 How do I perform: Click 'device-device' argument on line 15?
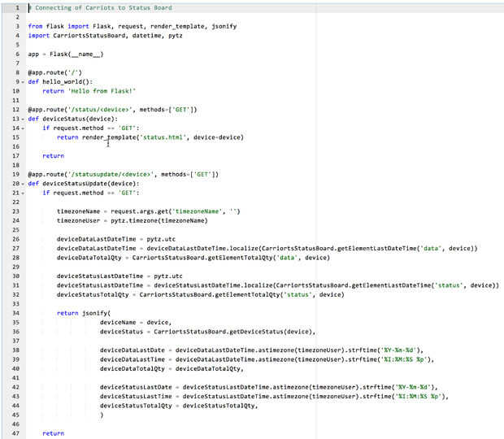219,137
